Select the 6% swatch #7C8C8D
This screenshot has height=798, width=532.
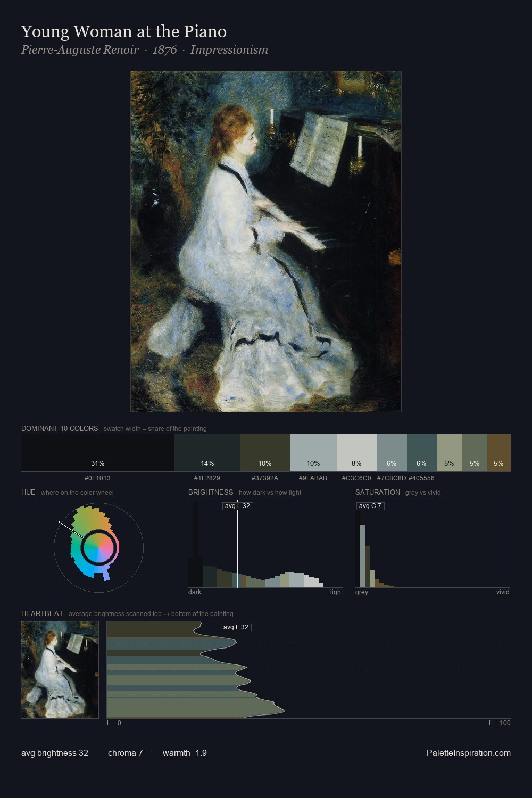[x=392, y=453]
